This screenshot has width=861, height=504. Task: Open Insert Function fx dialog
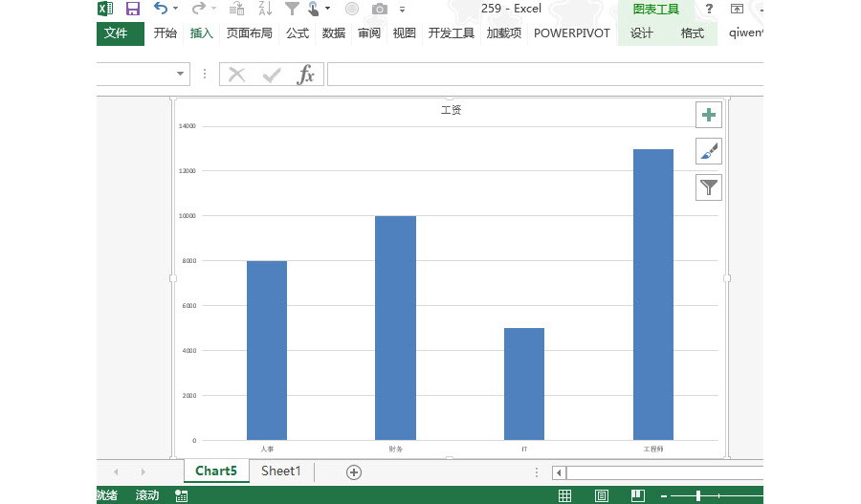coord(306,75)
